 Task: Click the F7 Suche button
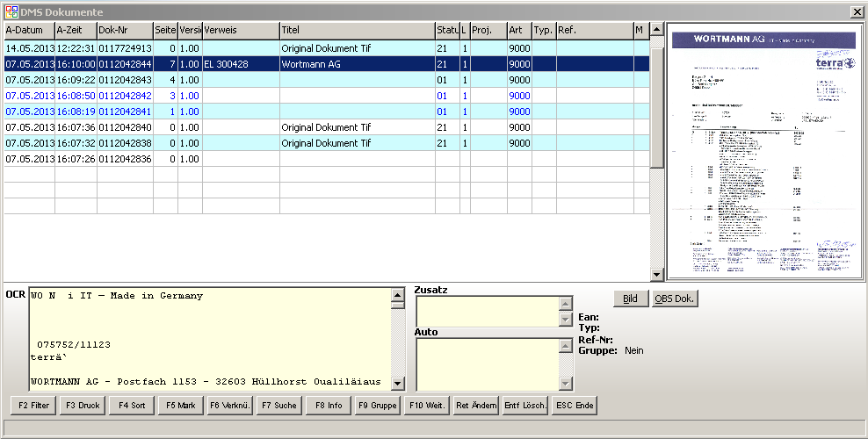tap(278, 406)
